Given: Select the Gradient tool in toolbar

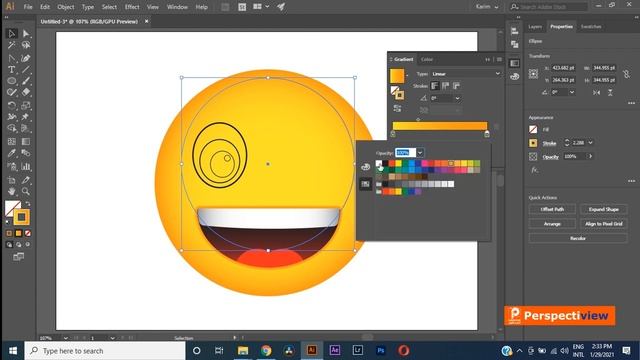Looking at the screenshot, I should pyautogui.click(x=26, y=142).
